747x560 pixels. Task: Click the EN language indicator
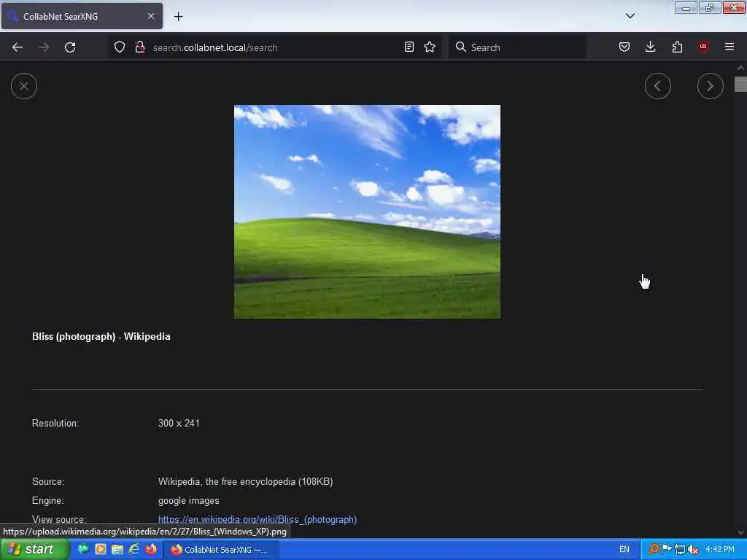click(624, 549)
